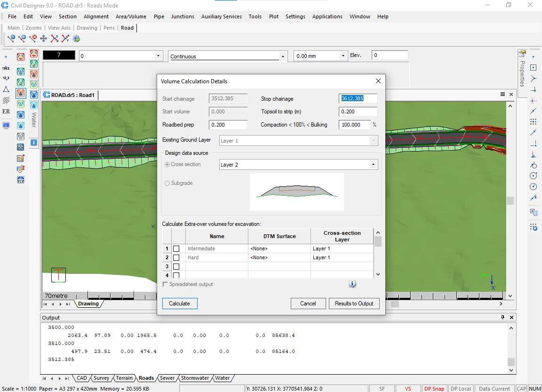This screenshot has height=392, width=542.
Task: Click the edit pencil note icon
Action: click(x=21, y=158)
